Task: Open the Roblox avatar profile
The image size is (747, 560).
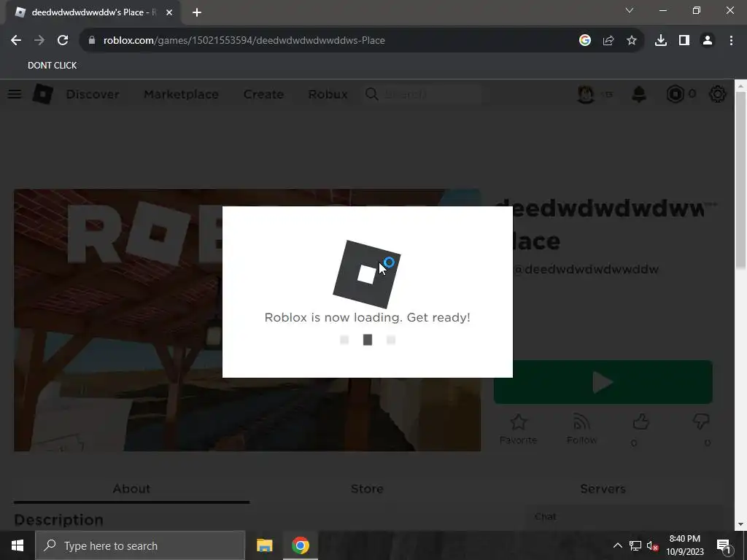Action: [x=586, y=94]
